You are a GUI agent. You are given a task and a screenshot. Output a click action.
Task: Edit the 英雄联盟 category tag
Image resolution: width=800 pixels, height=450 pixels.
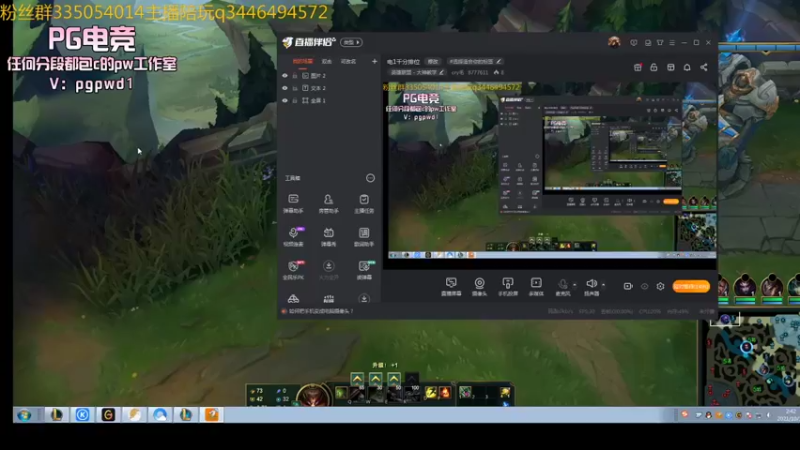pyautogui.click(x=417, y=72)
